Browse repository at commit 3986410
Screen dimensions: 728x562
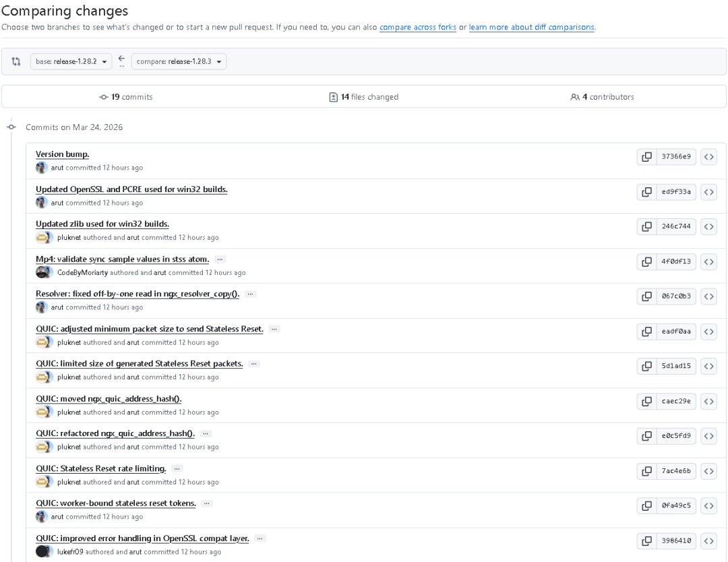click(x=708, y=540)
